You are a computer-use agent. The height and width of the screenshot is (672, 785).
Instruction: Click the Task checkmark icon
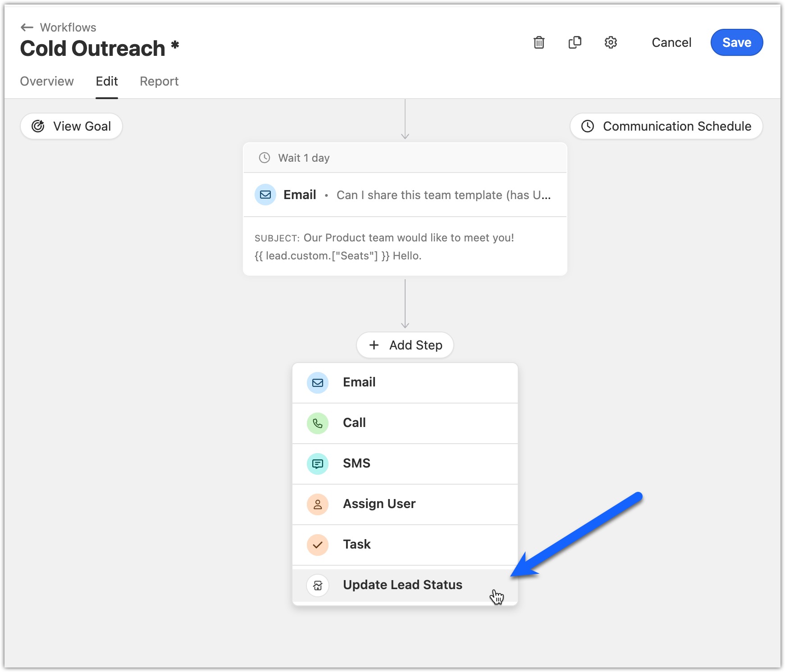pos(318,545)
